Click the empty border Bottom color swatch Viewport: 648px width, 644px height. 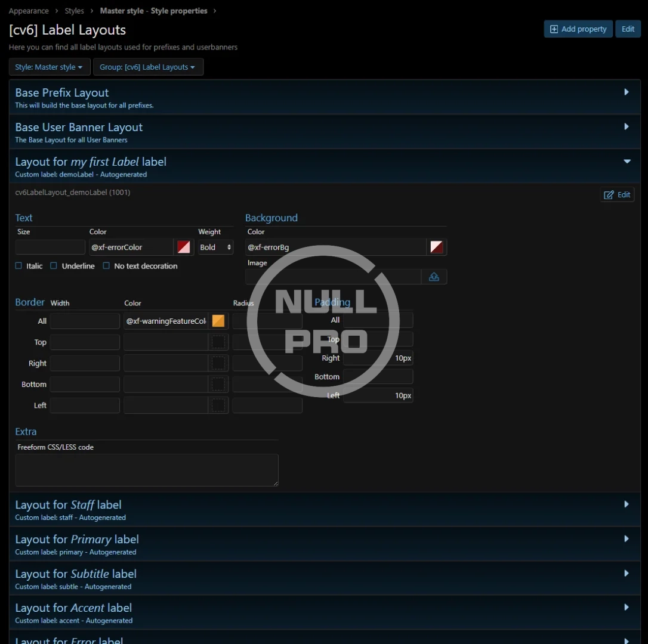218,385
